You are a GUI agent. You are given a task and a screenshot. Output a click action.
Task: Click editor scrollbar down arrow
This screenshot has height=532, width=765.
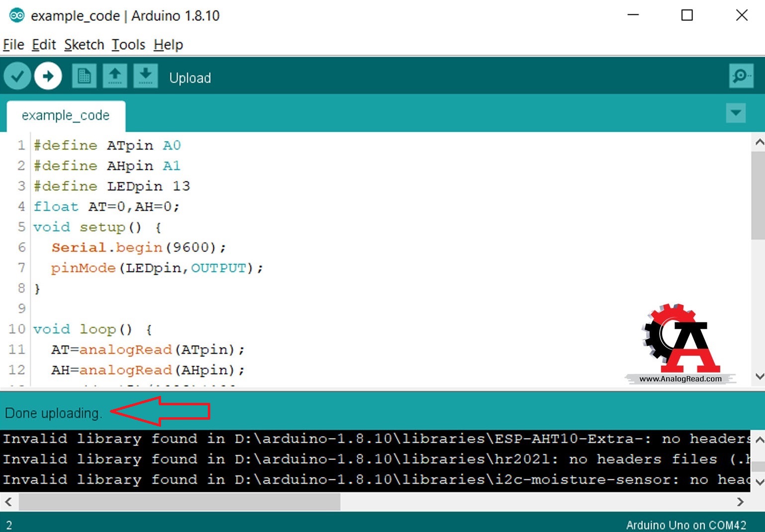759,377
